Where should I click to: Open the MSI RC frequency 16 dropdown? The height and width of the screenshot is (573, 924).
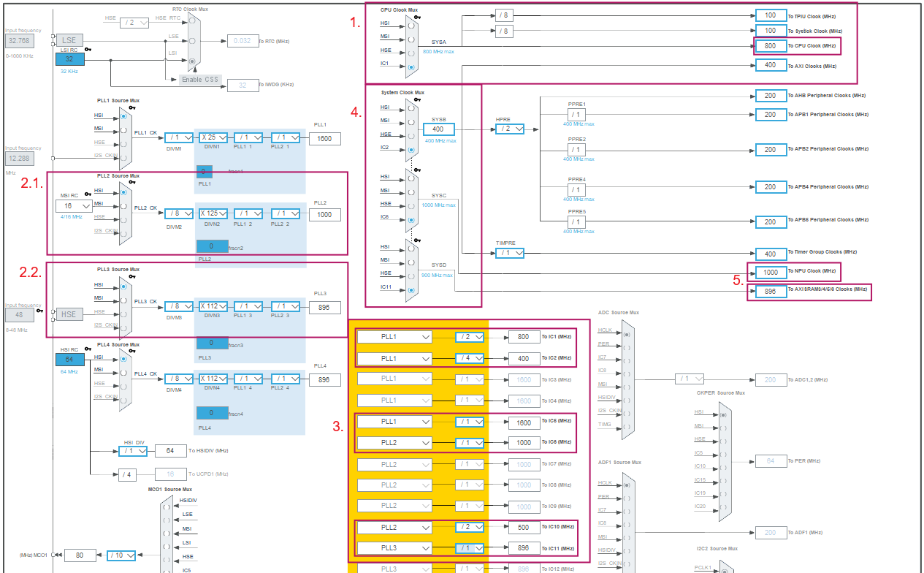(75, 205)
